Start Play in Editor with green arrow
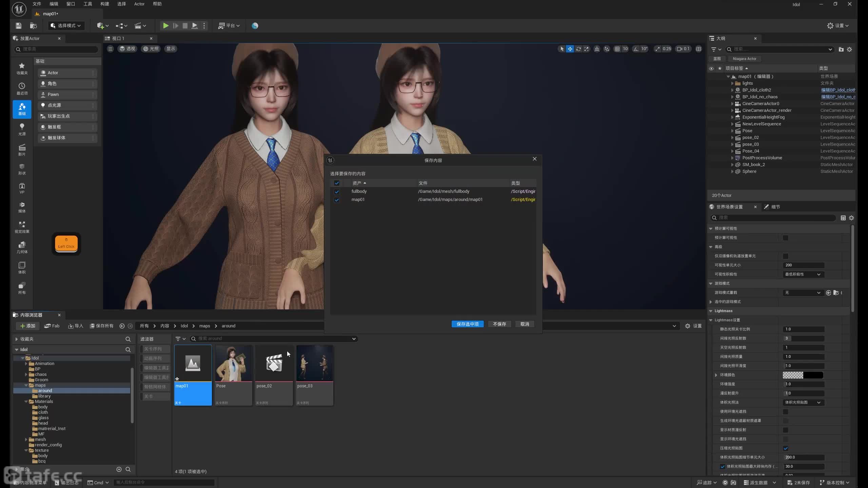Screen dimensions: 868x488 165,26
